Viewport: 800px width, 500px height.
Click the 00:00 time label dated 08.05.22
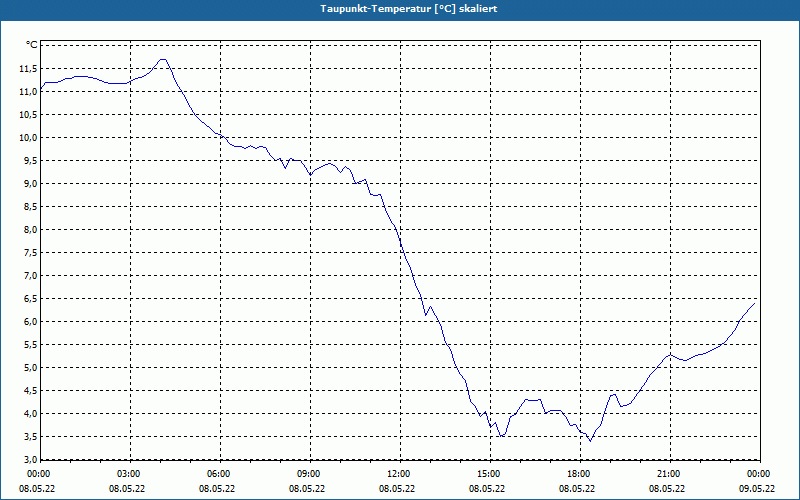click(37, 474)
